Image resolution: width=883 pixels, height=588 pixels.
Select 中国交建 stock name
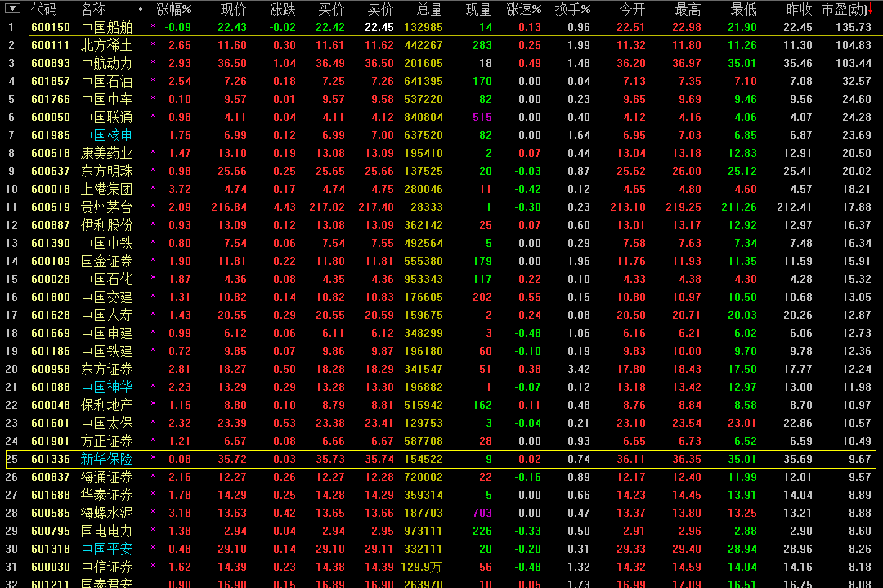[107, 298]
